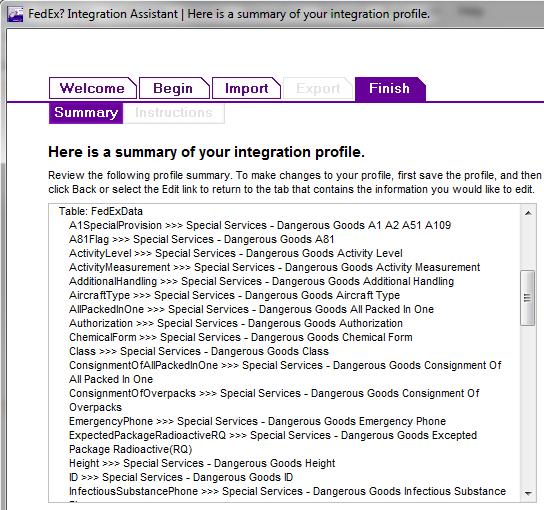This screenshot has width=544, height=510.
Task: Select the 'Table: FedExData' line
Action: click(101, 211)
